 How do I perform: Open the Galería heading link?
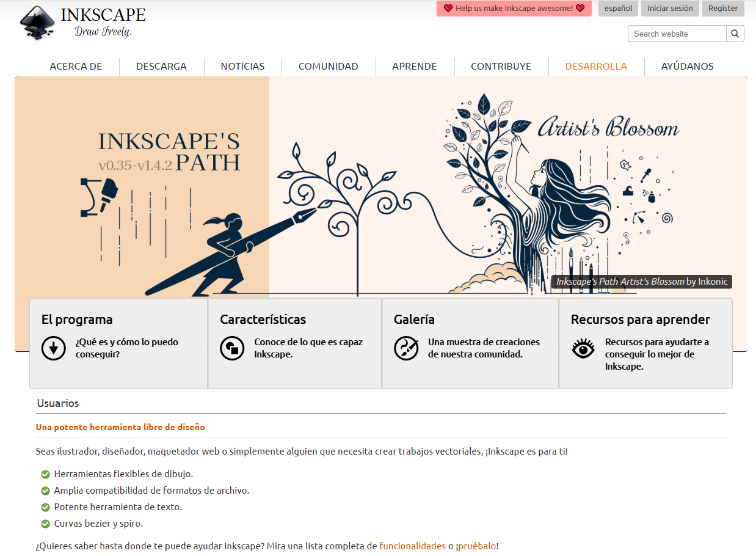(414, 320)
